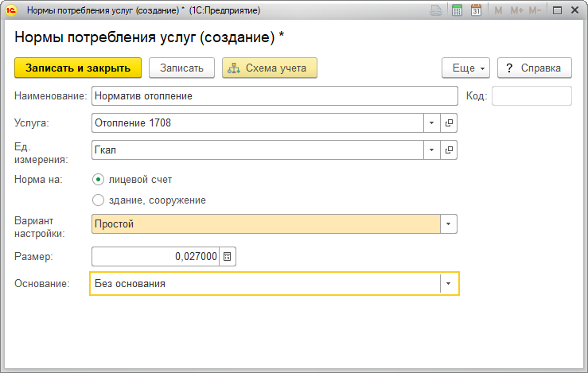Click the M memory button in title bar
The image size is (588, 373).
pos(498,11)
